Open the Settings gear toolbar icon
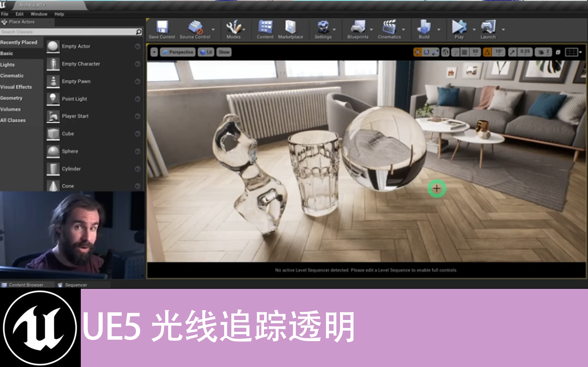 click(323, 27)
